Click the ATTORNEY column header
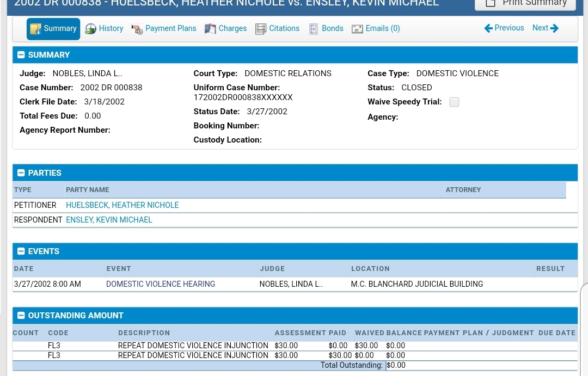Image resolution: width=588 pixels, height=376 pixels. click(x=463, y=190)
